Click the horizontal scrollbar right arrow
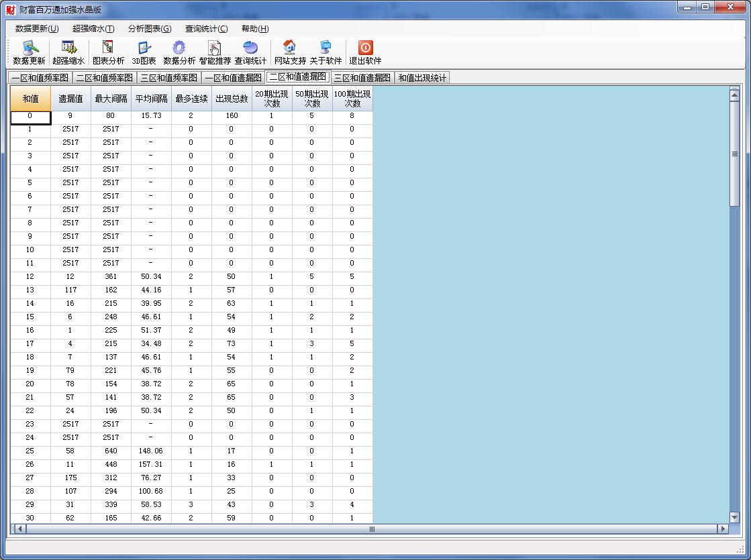Screen dimensions: 751x560 coord(723,529)
